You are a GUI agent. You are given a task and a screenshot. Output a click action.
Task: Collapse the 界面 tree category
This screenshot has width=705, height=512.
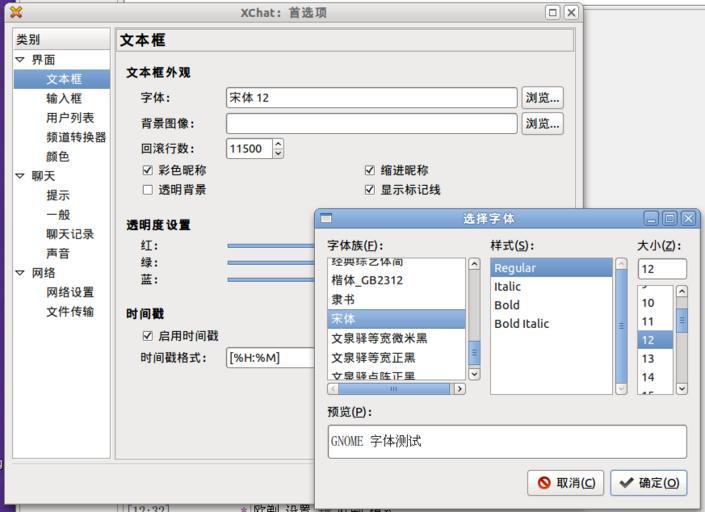tap(20, 60)
